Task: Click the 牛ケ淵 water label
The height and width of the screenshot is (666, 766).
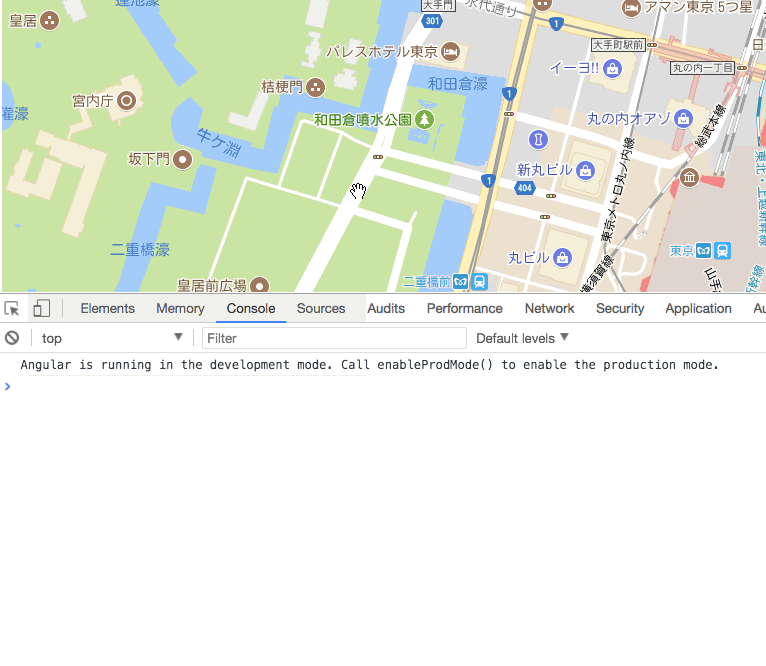Action: (219, 143)
